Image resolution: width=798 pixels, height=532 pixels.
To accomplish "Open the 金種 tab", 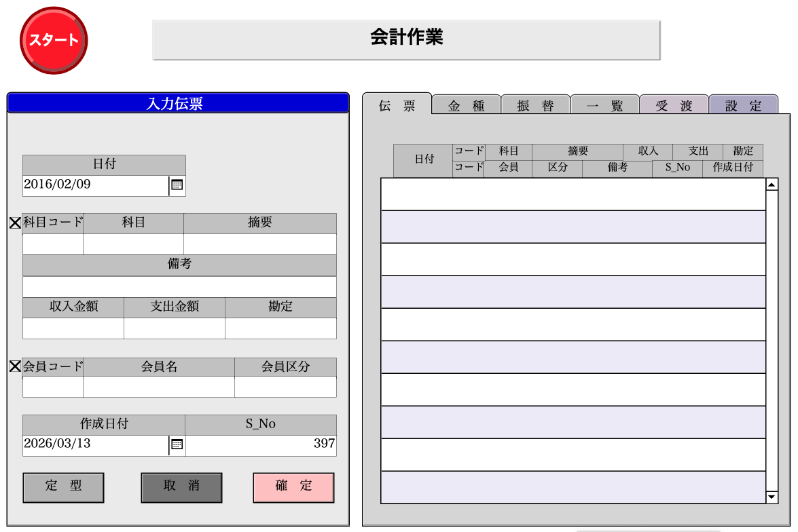I will coord(467,106).
